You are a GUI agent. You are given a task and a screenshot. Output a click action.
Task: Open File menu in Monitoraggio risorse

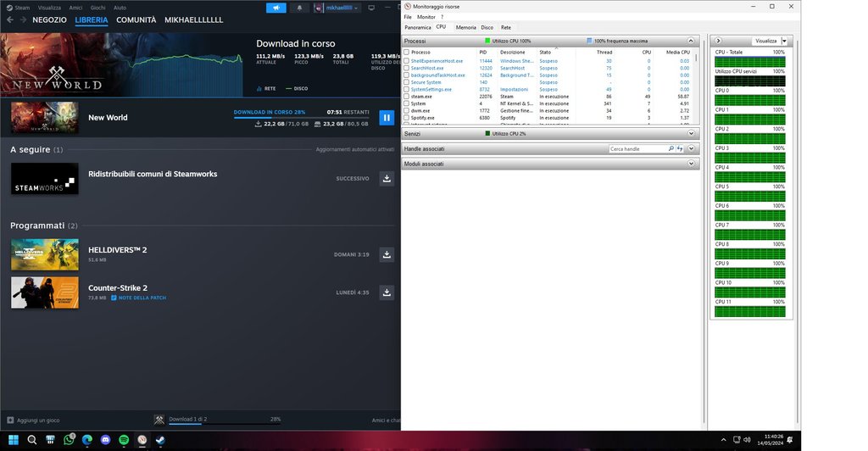(408, 17)
